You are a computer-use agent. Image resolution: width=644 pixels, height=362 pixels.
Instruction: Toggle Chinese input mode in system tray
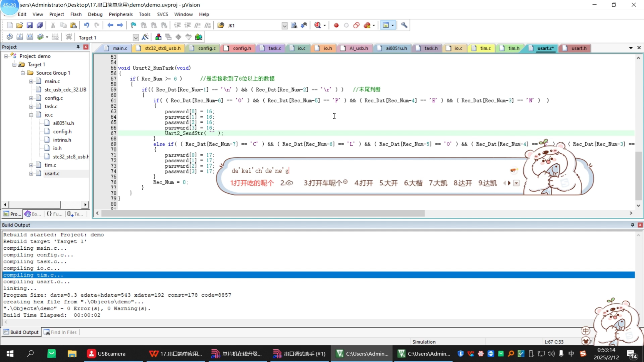[571, 354]
